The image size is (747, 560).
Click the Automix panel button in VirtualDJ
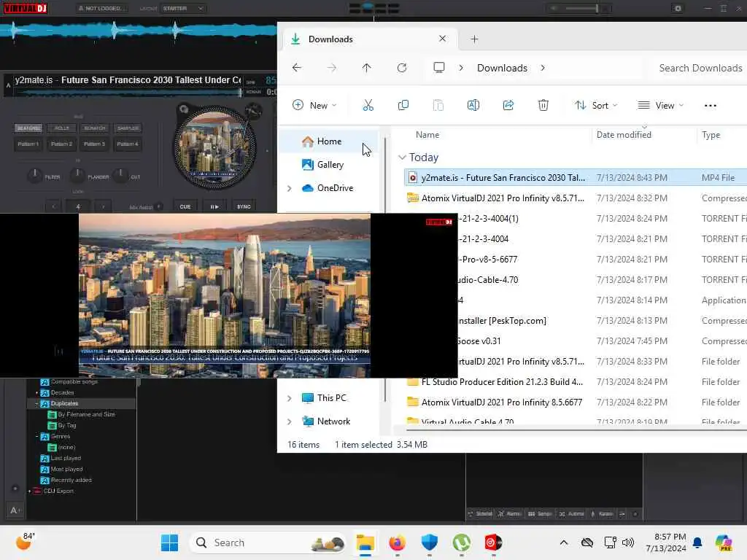(x=572, y=514)
